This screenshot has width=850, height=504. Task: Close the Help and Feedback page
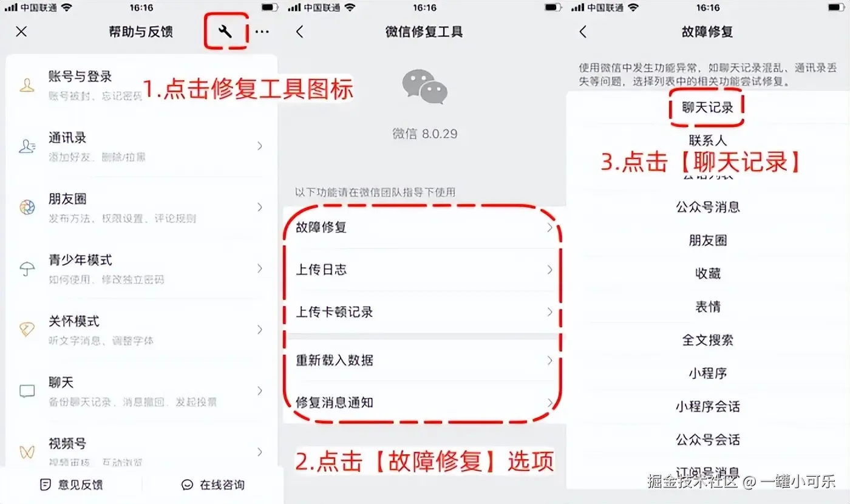tap(21, 32)
